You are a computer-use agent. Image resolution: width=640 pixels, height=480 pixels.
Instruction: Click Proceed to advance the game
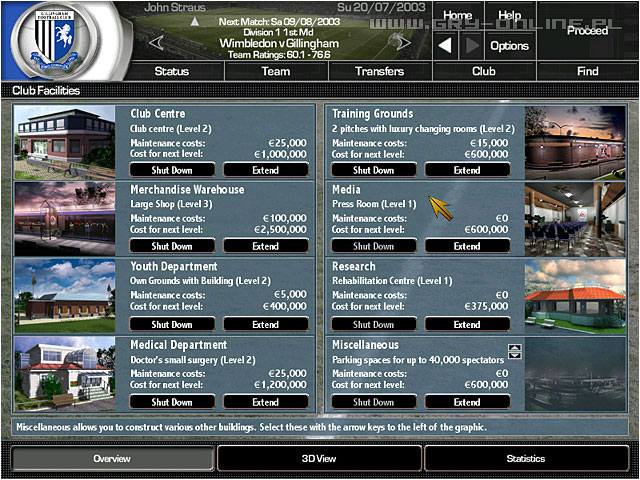coord(587,31)
